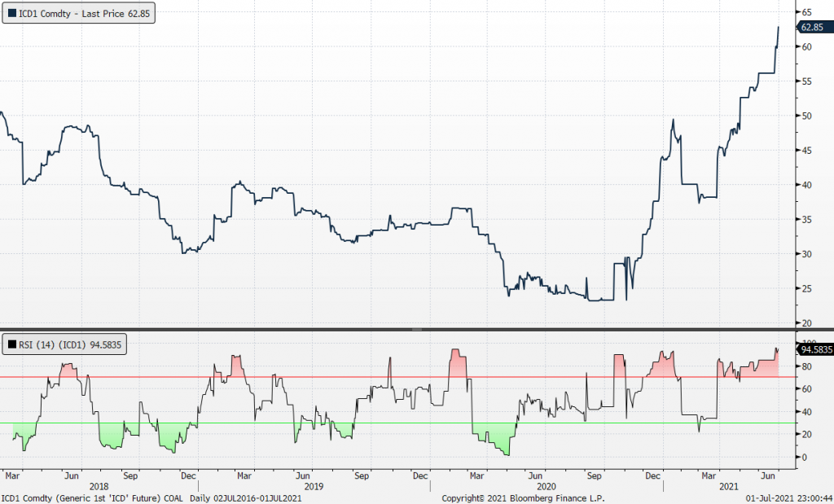The image size is (834, 504).
Task: Click the 45 price axis label
Action: click(x=807, y=151)
